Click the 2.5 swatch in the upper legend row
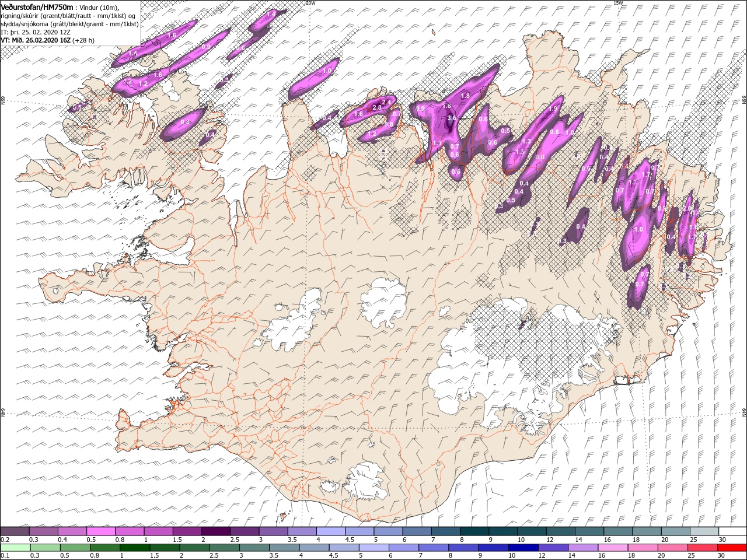The width and height of the screenshot is (747, 560). click(x=244, y=531)
